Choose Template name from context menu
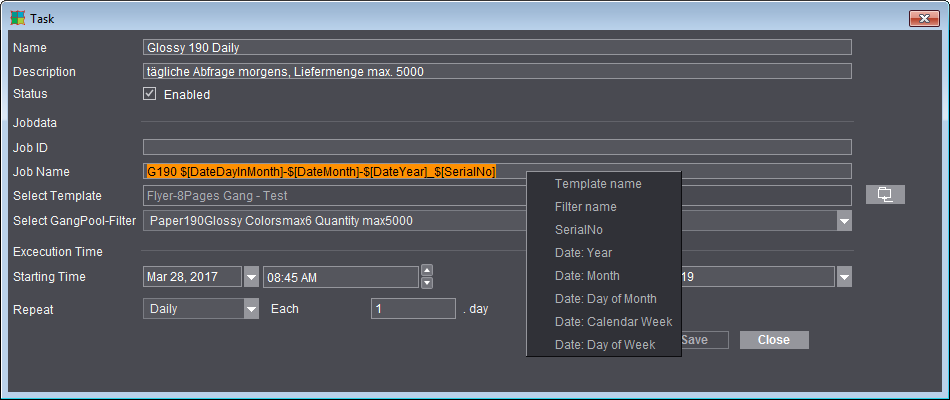Screen dimensions: 950x400 click(x=598, y=184)
